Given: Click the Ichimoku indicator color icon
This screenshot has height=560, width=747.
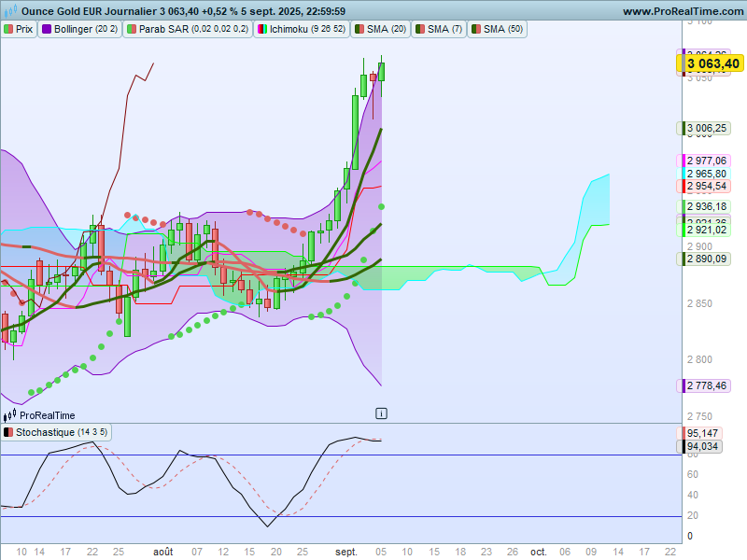Looking at the screenshot, I should click(x=262, y=29).
